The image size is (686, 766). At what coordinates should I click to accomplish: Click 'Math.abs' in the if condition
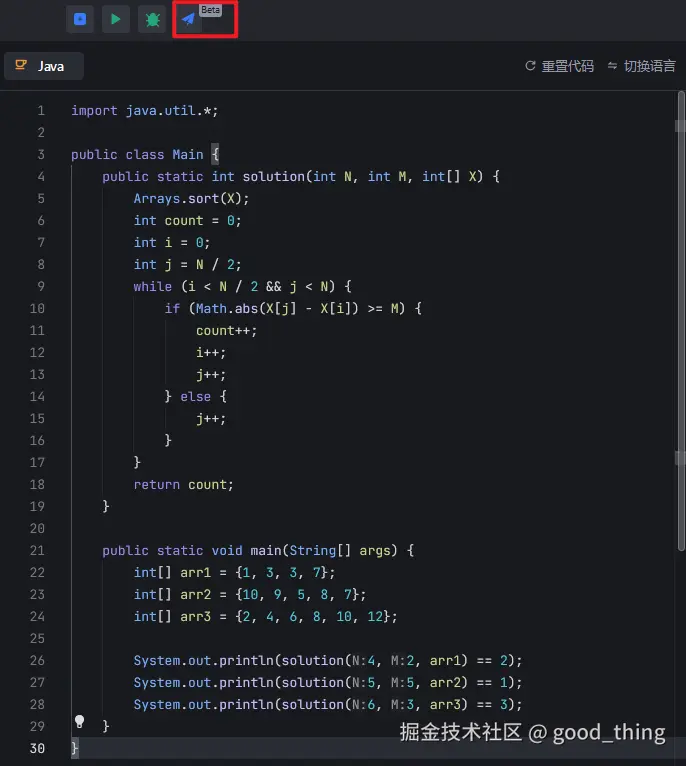pos(227,309)
